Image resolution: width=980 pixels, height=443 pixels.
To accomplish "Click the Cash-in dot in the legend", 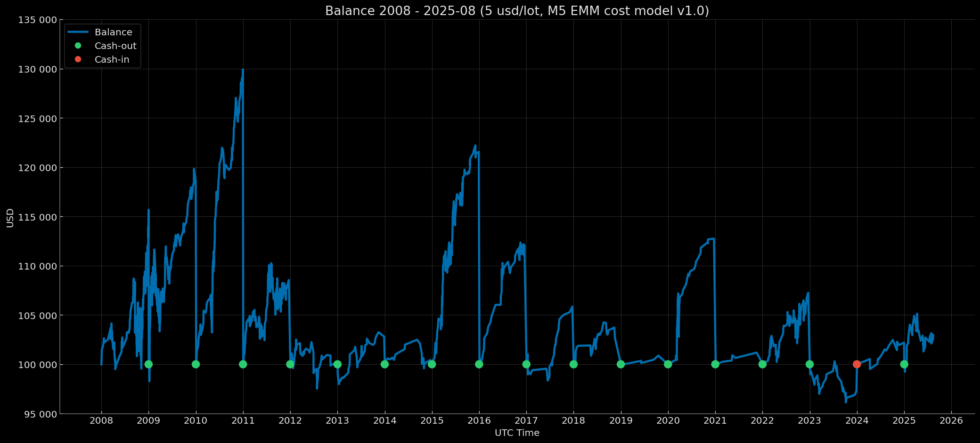I will click(77, 59).
